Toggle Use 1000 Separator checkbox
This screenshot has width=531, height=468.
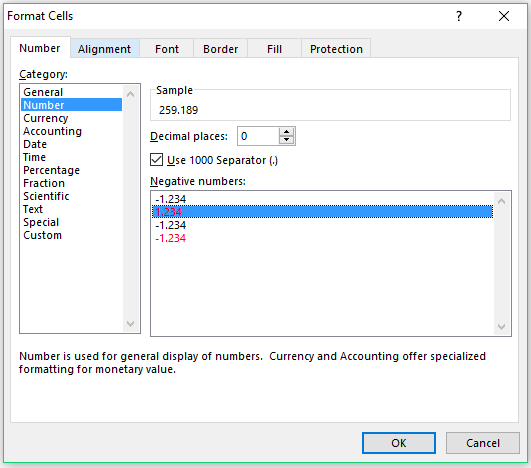click(x=156, y=160)
